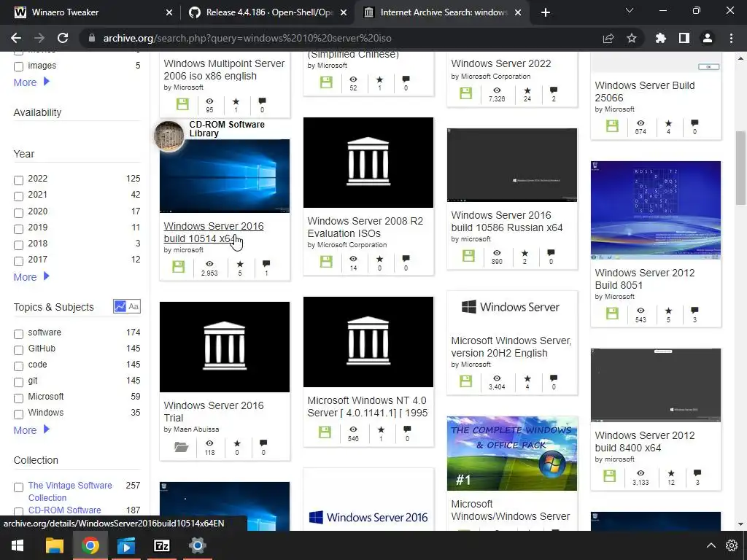Open the Chrome extensions puzzle icon

tap(660, 38)
